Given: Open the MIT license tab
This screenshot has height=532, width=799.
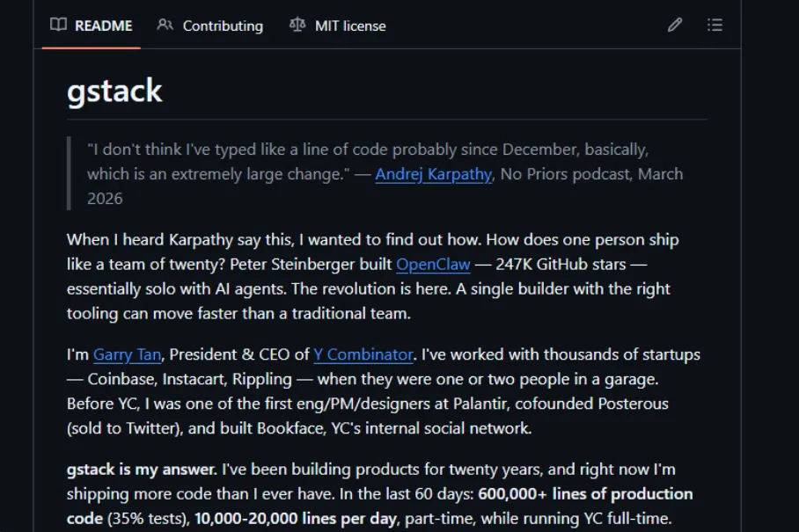Looking at the screenshot, I should 349,26.
